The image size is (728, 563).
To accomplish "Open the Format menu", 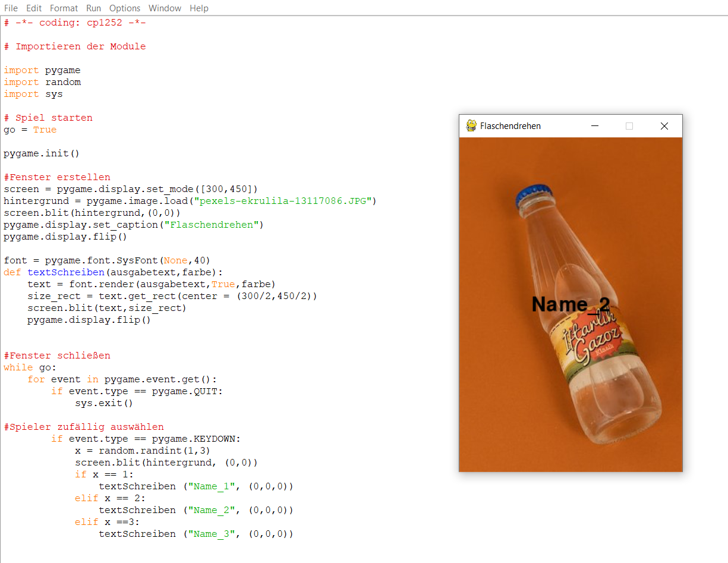I will tap(64, 8).
